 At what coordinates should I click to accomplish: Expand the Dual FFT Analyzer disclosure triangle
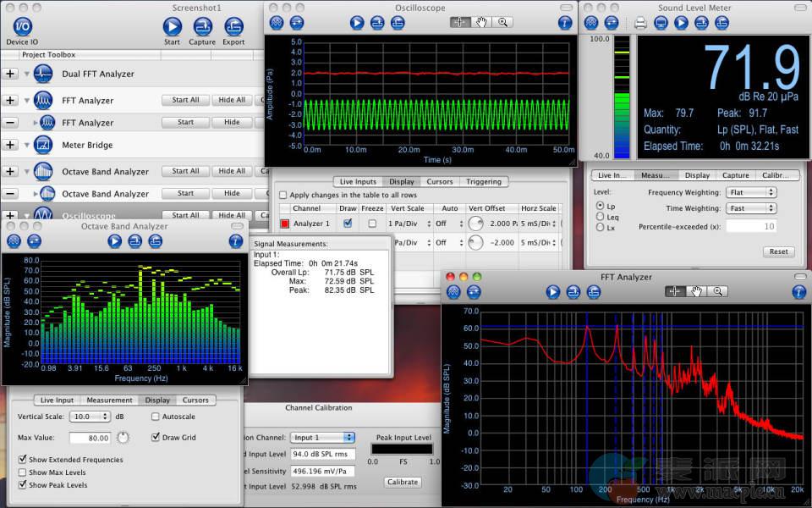point(27,75)
